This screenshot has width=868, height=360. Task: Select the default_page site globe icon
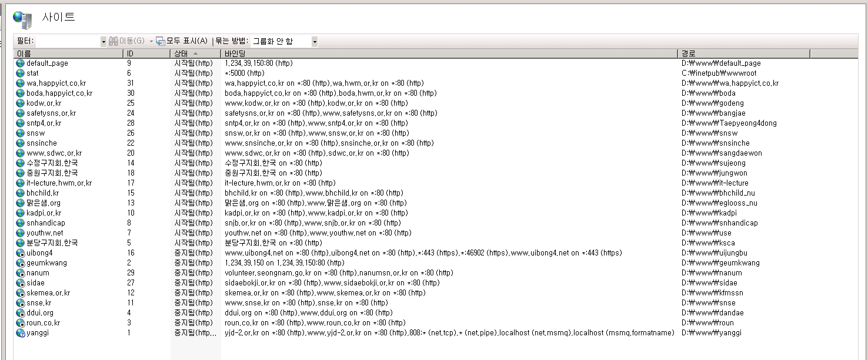click(x=21, y=63)
